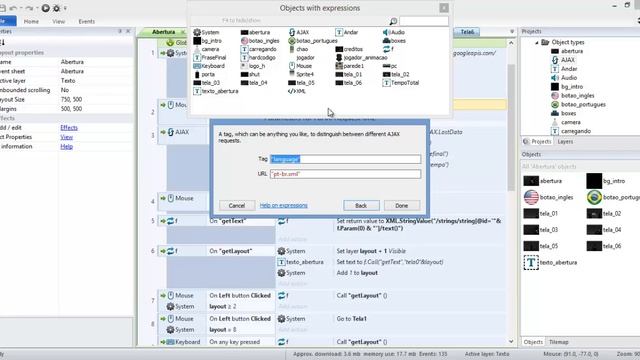Screen dimensions: 640x360
Task: Click event sheet scroll up arrow
Action: 511,42
